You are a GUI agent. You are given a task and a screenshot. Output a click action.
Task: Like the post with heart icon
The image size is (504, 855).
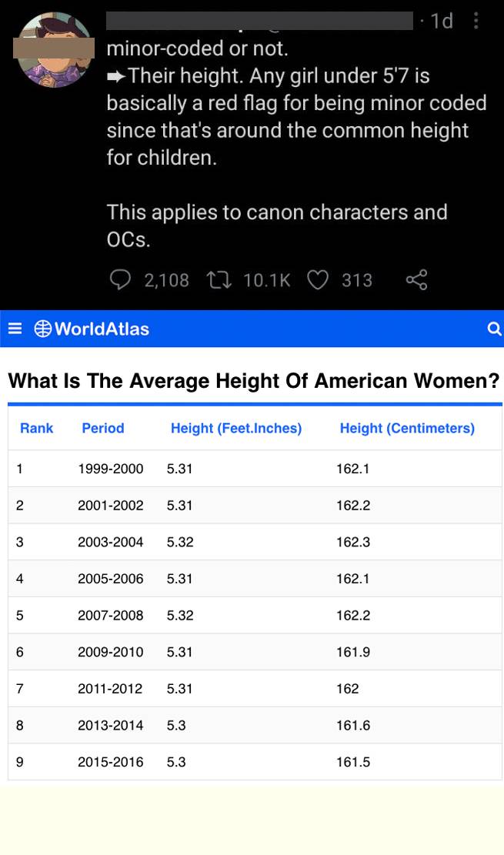[318, 280]
